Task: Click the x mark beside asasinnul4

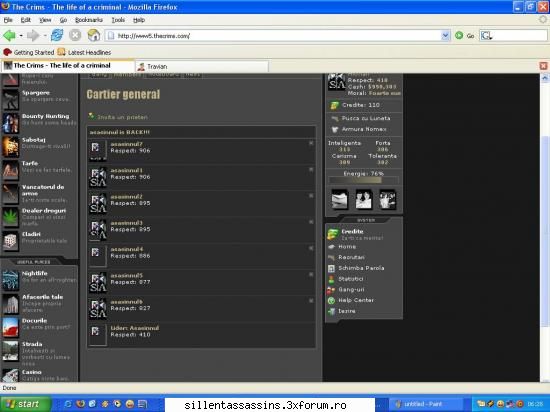Action: 311,248
